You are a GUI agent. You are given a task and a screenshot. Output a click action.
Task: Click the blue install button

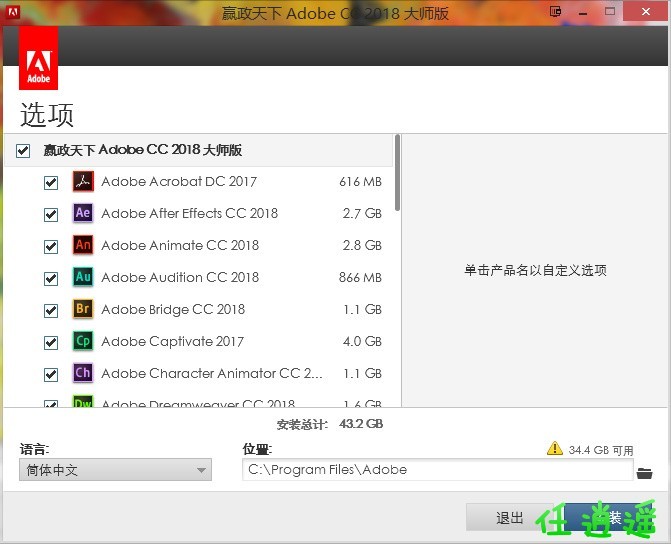(608, 517)
